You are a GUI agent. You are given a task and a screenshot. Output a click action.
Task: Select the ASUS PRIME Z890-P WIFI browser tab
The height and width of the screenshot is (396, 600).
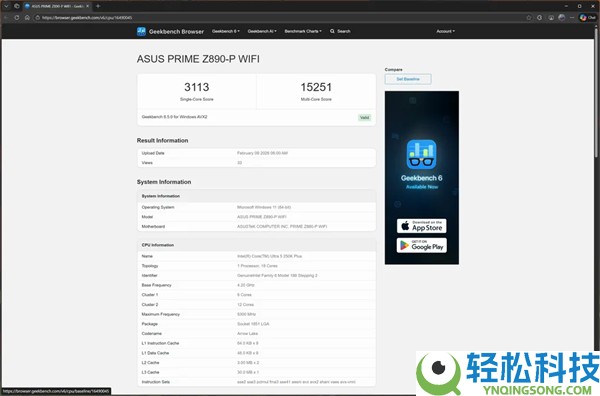click(57, 6)
